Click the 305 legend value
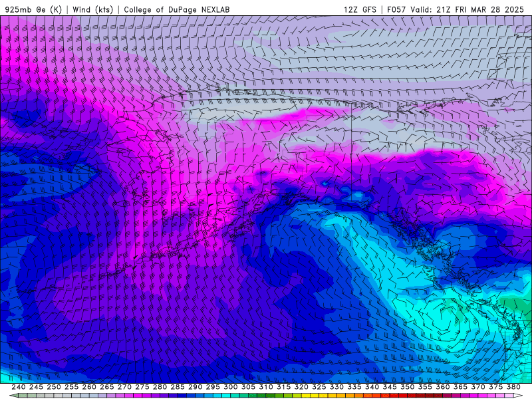 tap(248, 387)
